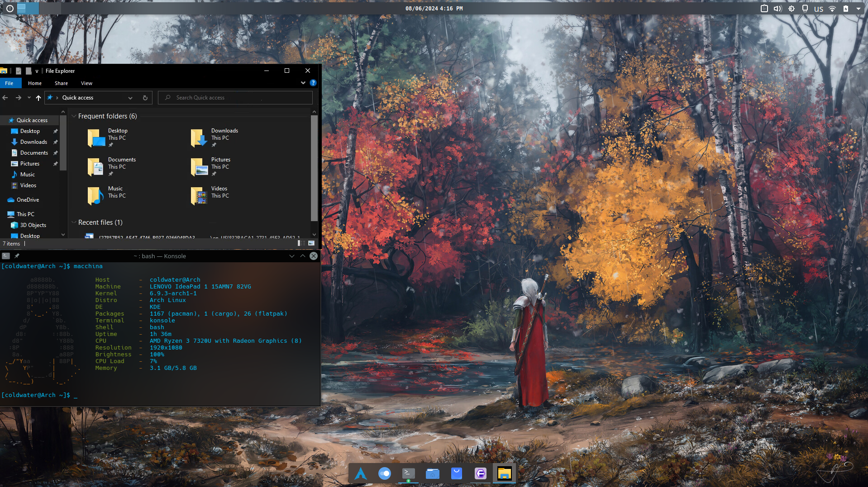Viewport: 868px width, 487px height.
Task: Click the Konsole window menu icon
Action: [x=6, y=256]
